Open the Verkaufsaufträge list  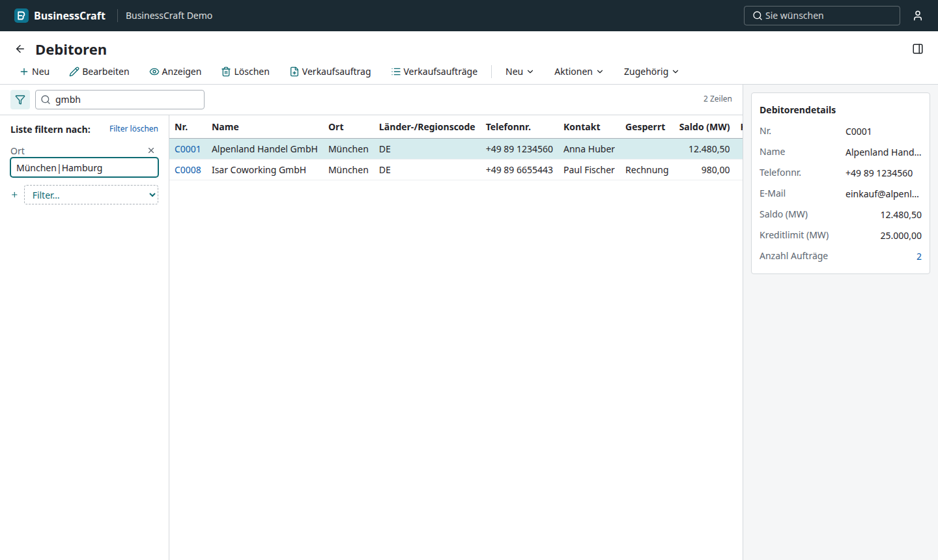coord(434,72)
